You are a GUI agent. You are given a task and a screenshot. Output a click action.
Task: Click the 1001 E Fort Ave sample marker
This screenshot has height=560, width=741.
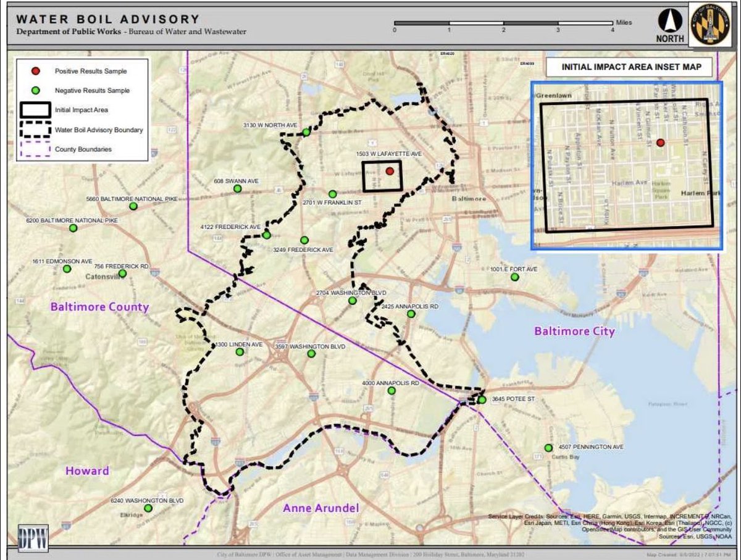pyautogui.click(x=514, y=277)
